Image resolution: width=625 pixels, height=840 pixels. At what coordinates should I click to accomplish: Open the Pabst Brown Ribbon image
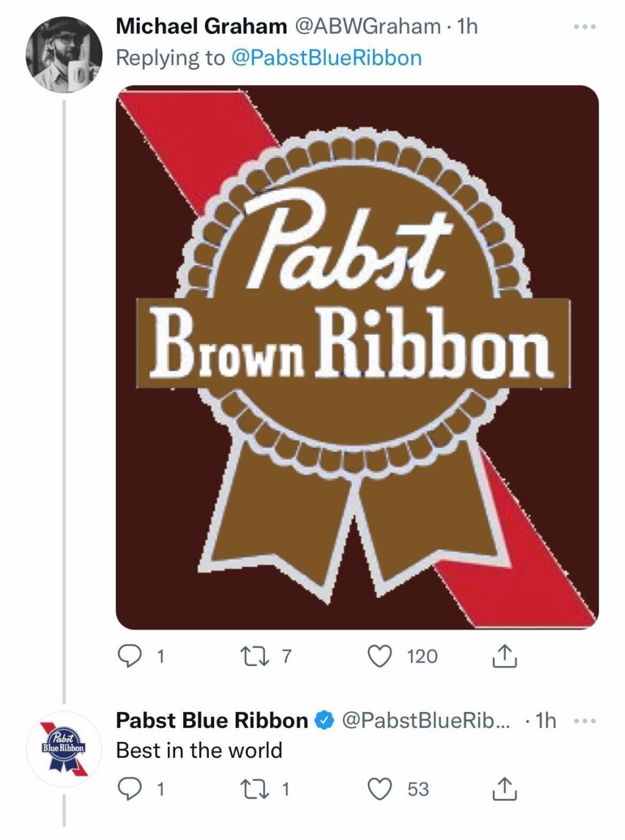click(357, 357)
